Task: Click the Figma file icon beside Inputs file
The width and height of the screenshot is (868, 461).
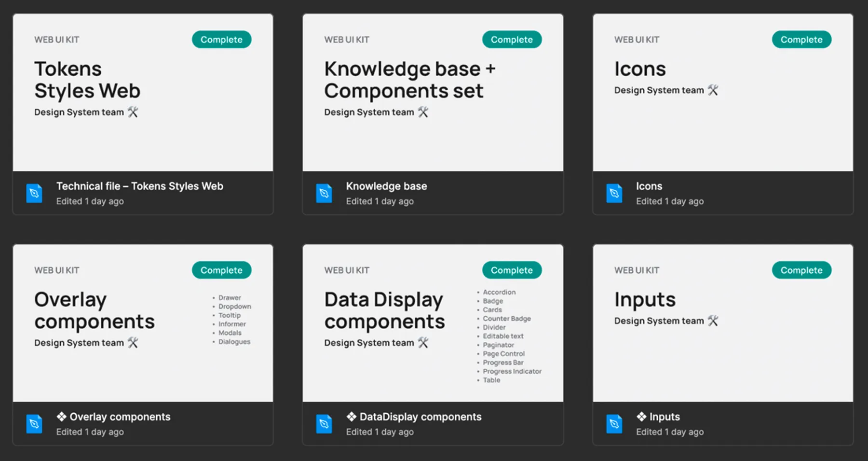Action: tap(614, 424)
